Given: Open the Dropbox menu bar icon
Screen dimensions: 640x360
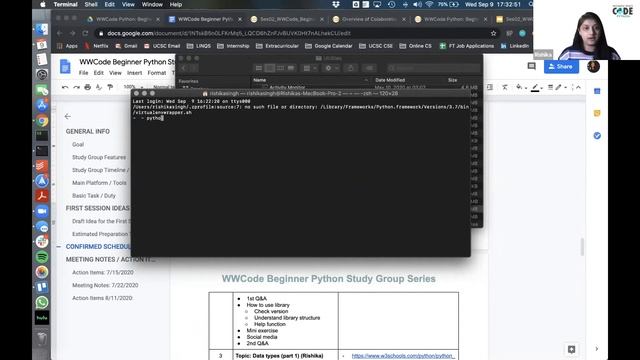Looking at the screenshot, I should tap(336, 4).
